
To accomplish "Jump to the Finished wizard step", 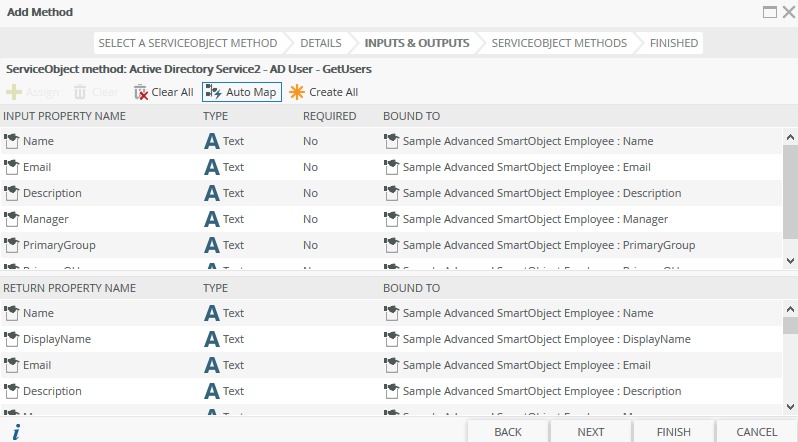I will pyautogui.click(x=674, y=43).
